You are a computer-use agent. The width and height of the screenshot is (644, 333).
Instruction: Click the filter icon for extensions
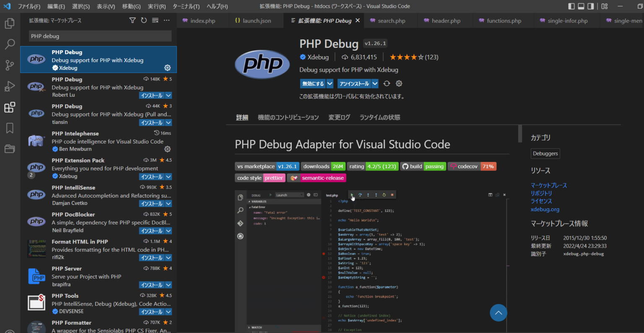click(x=132, y=20)
